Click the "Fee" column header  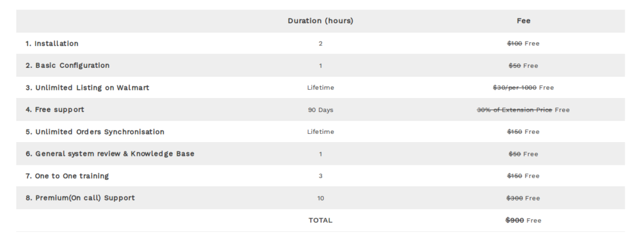(x=523, y=21)
